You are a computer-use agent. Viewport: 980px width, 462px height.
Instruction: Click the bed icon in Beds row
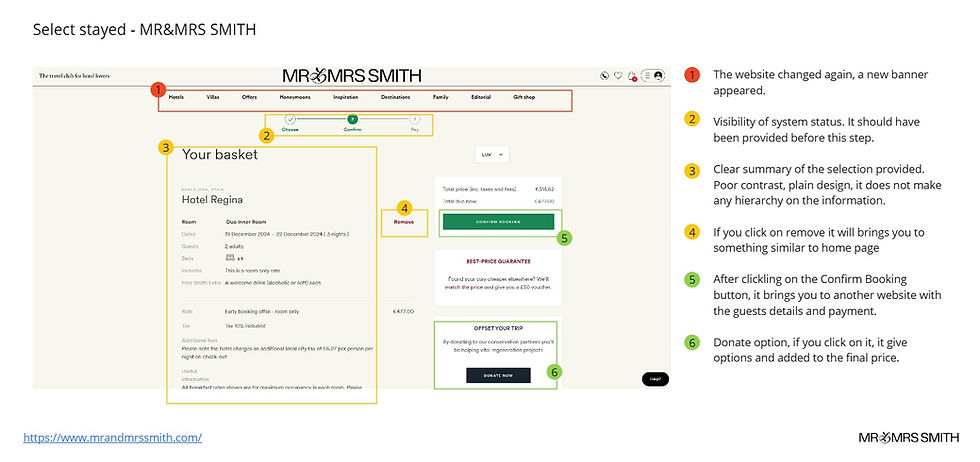click(x=230, y=258)
